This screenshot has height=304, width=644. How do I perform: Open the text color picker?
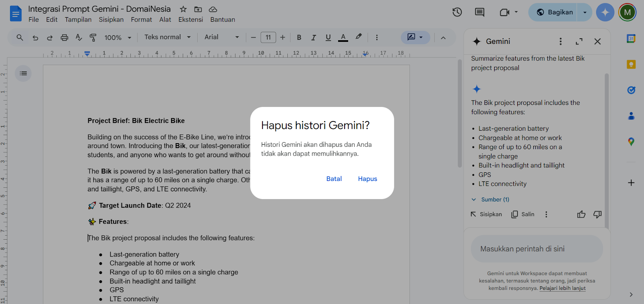(343, 37)
